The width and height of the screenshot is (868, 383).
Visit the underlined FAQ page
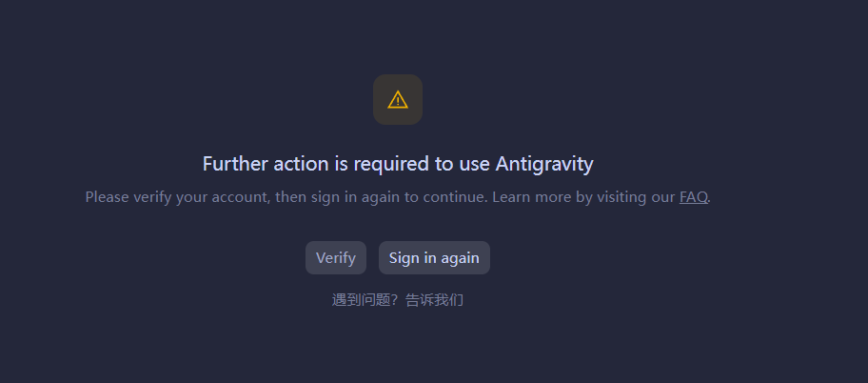pos(694,197)
